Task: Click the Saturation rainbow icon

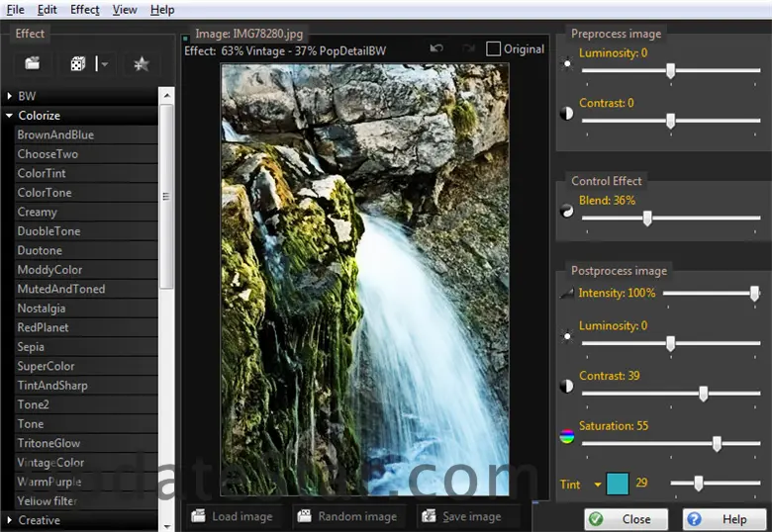Action: (567, 436)
